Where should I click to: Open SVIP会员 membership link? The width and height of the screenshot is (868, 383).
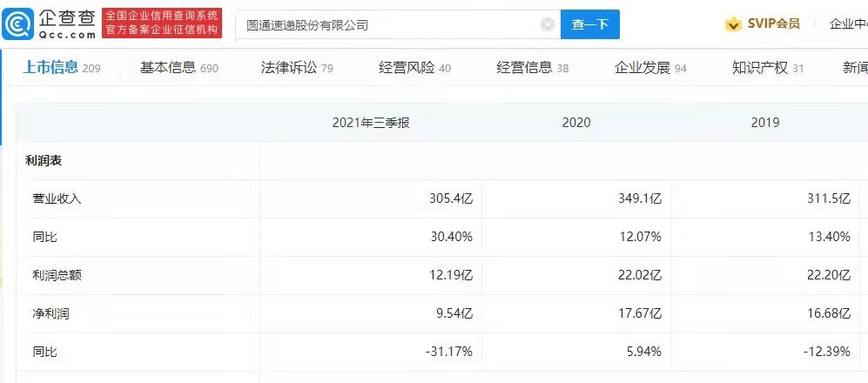click(773, 24)
